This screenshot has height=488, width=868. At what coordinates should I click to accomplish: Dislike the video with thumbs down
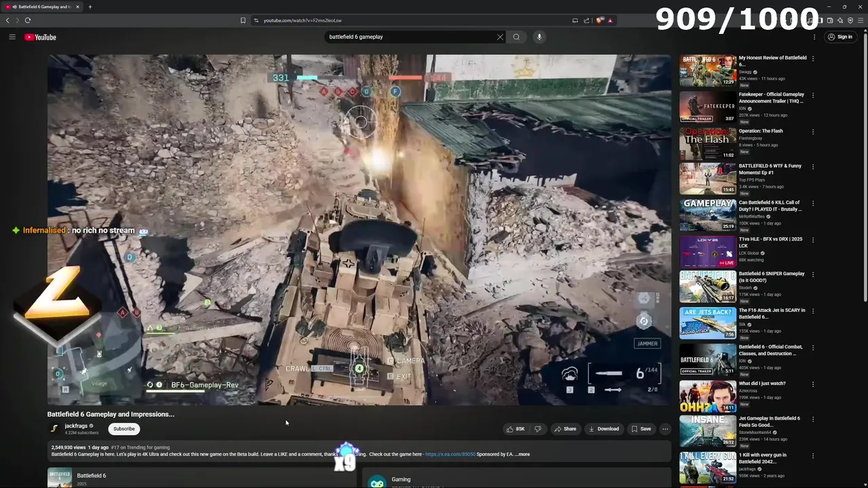(x=538, y=428)
